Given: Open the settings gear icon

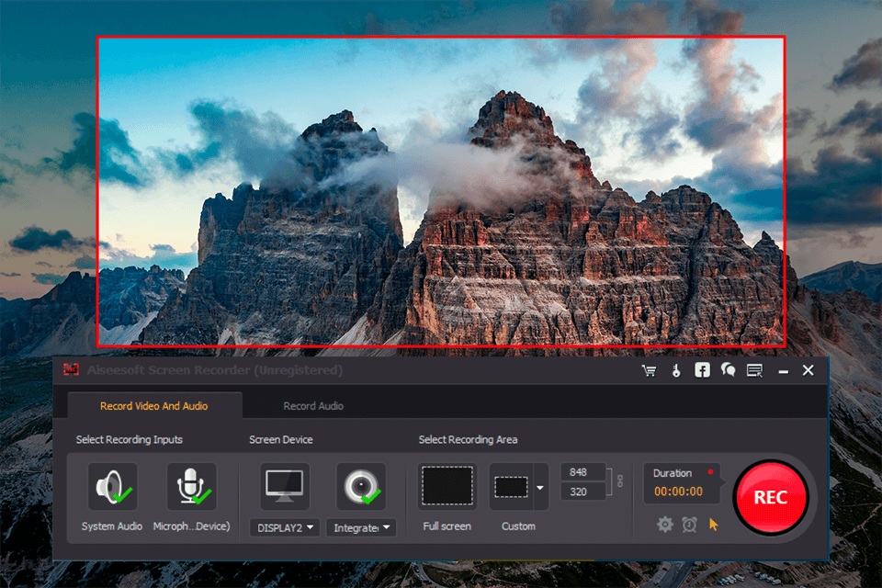Looking at the screenshot, I should pos(665,525).
